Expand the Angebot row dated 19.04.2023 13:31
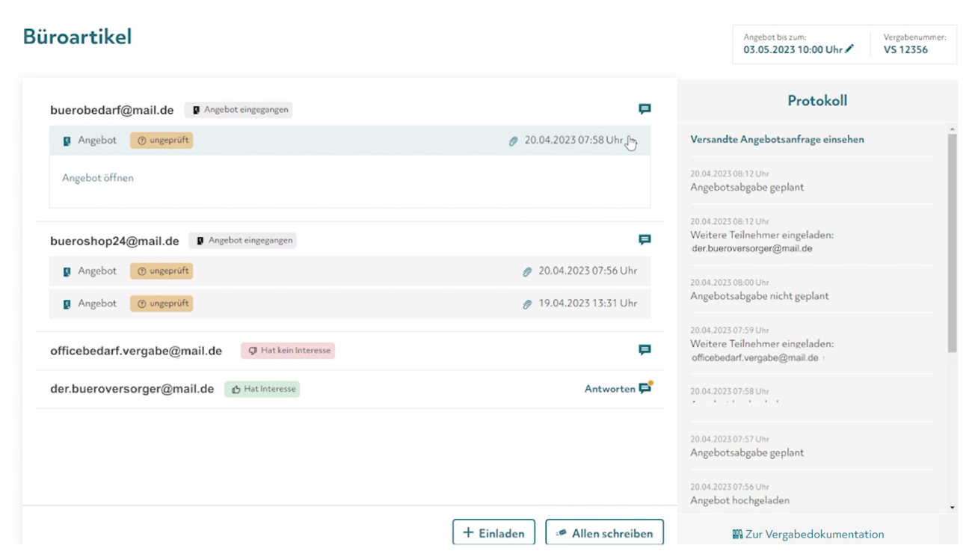The height and width of the screenshot is (560, 975). (350, 304)
